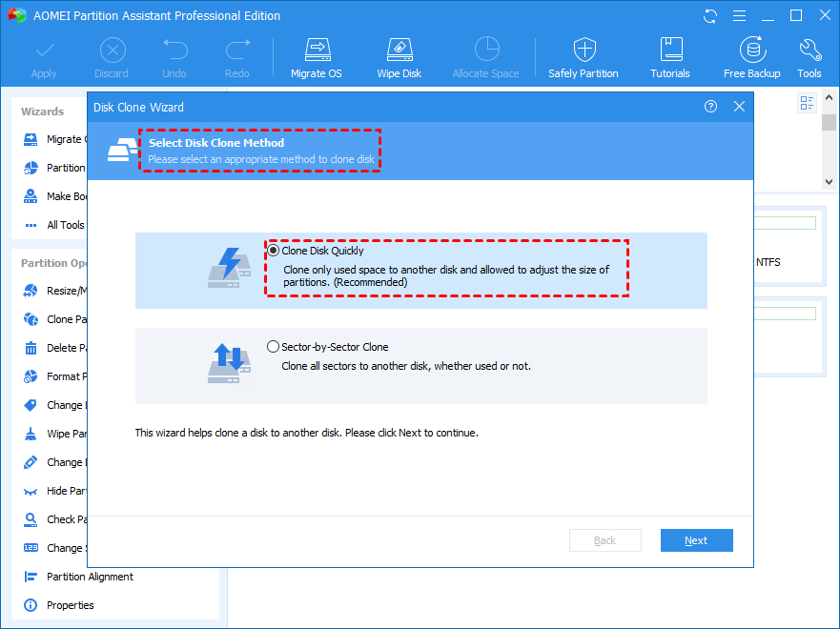840x629 pixels.
Task: Select Partition Alignment in the sidebar
Action: click(x=90, y=577)
